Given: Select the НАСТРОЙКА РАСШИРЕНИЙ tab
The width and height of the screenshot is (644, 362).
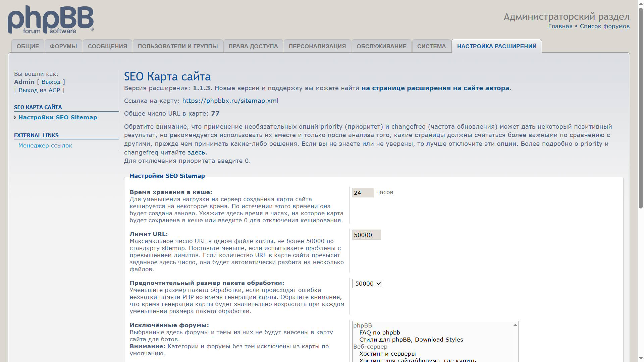Looking at the screenshot, I should coord(497,46).
